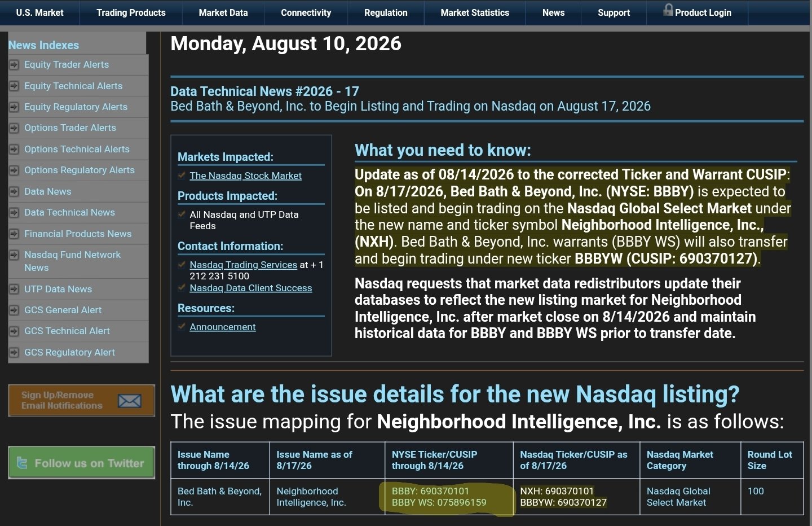Click arrow icon beside Data Technical News
The width and height of the screenshot is (812, 526).
point(14,213)
